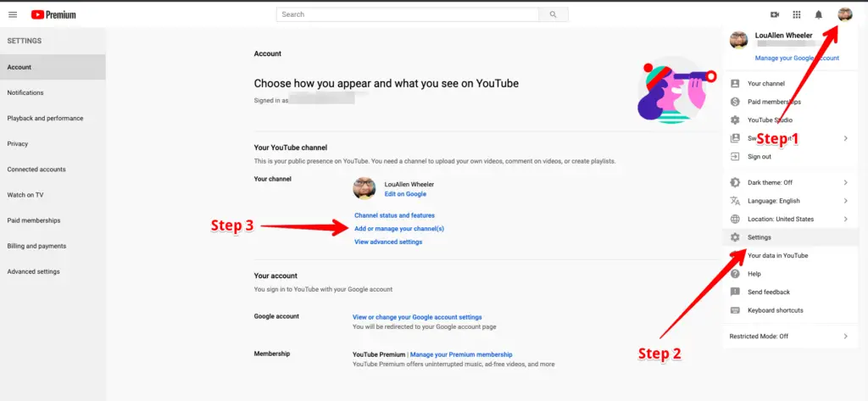The image size is (868, 401).
Task: Click the profile avatar in top bar
Action: pyautogui.click(x=845, y=14)
